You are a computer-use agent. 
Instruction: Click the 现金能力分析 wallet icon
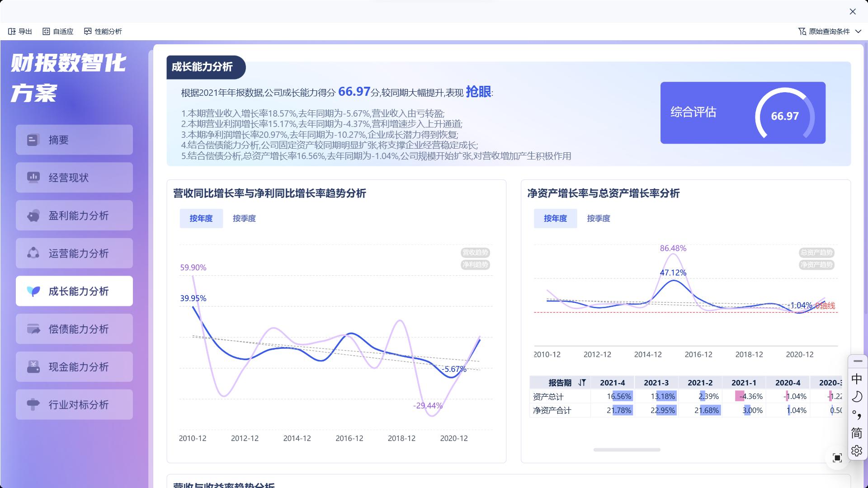[x=33, y=367]
